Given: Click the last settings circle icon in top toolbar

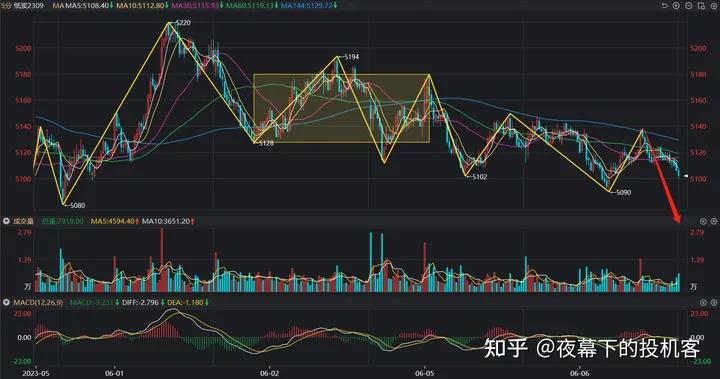Looking at the screenshot, I should click(713, 6).
